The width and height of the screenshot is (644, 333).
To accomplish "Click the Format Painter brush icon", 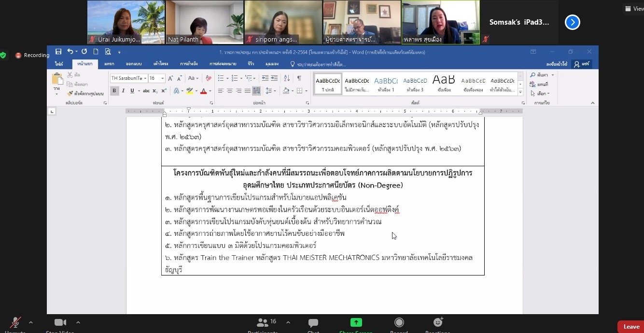I will click(70, 93).
